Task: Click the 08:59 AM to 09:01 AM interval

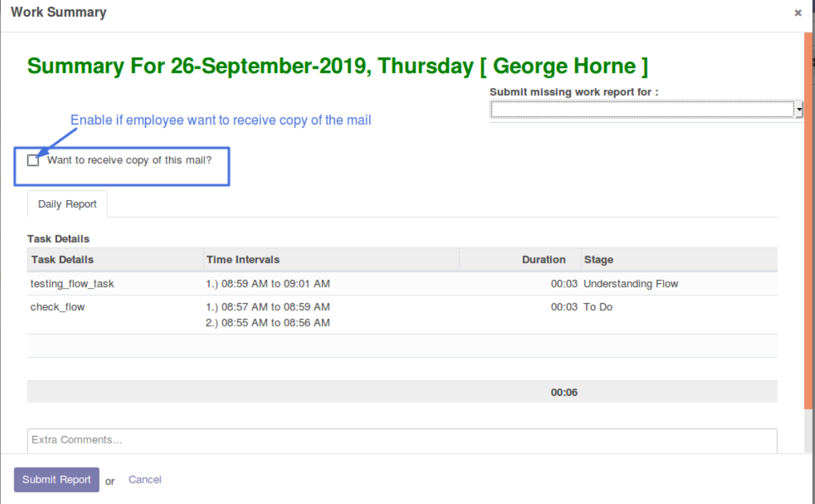Action: [268, 284]
